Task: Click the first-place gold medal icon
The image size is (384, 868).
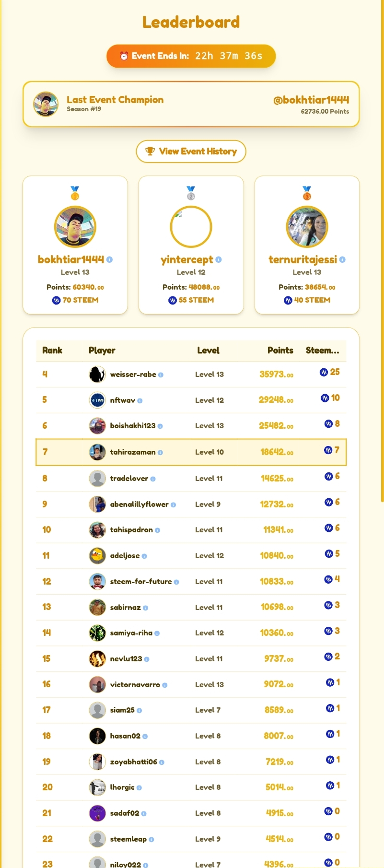Action: click(75, 193)
